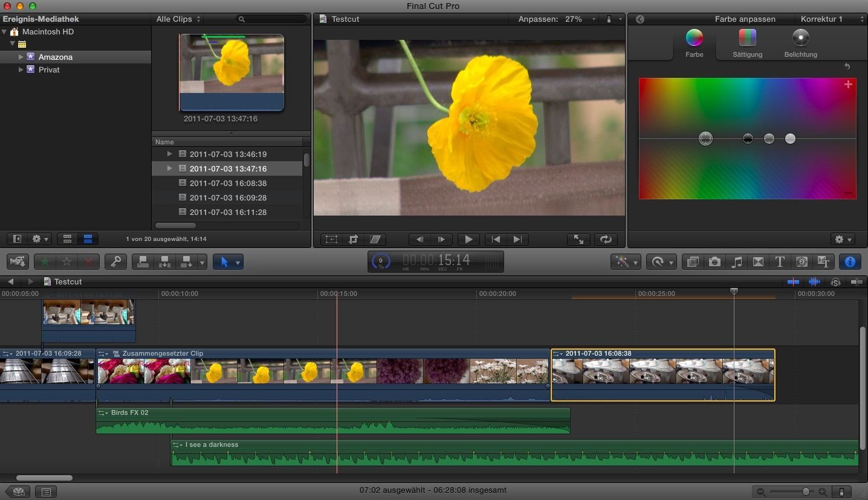Reject clip with the red X
868x500 pixels.
(89, 261)
